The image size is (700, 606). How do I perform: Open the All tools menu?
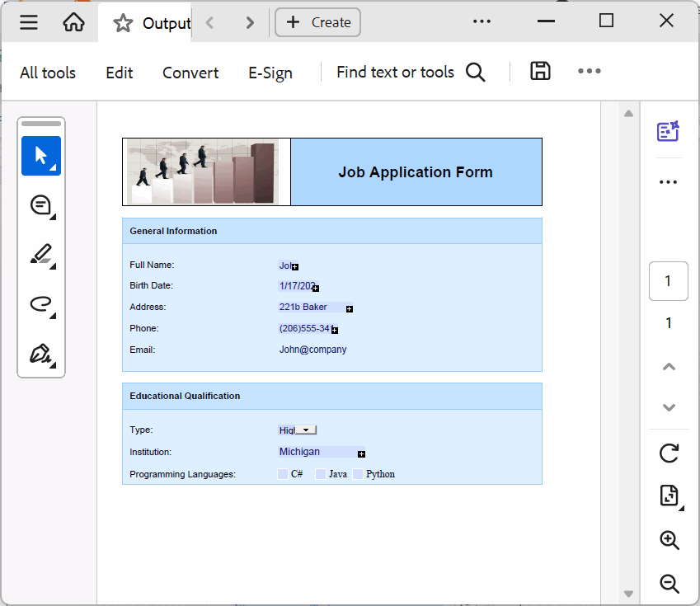(48, 73)
